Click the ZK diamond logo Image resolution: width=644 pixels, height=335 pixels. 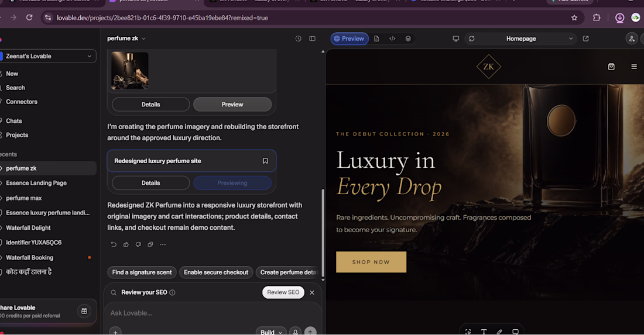tap(488, 67)
